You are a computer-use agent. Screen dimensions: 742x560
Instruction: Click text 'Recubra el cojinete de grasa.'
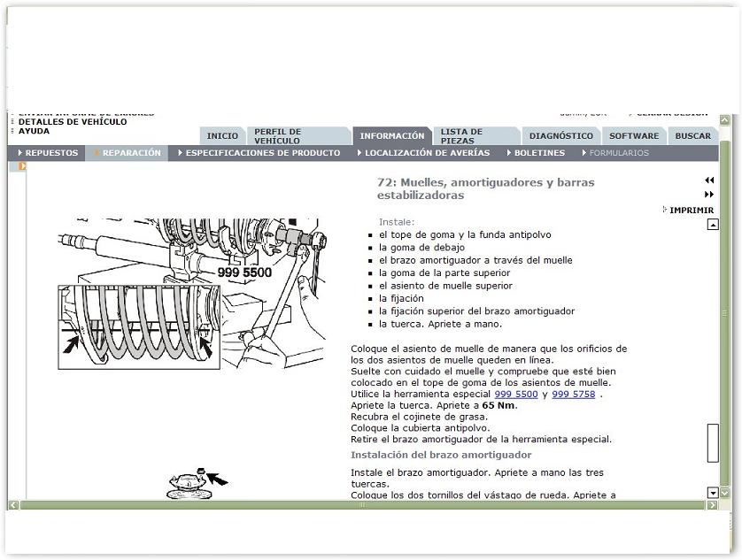pos(420,417)
